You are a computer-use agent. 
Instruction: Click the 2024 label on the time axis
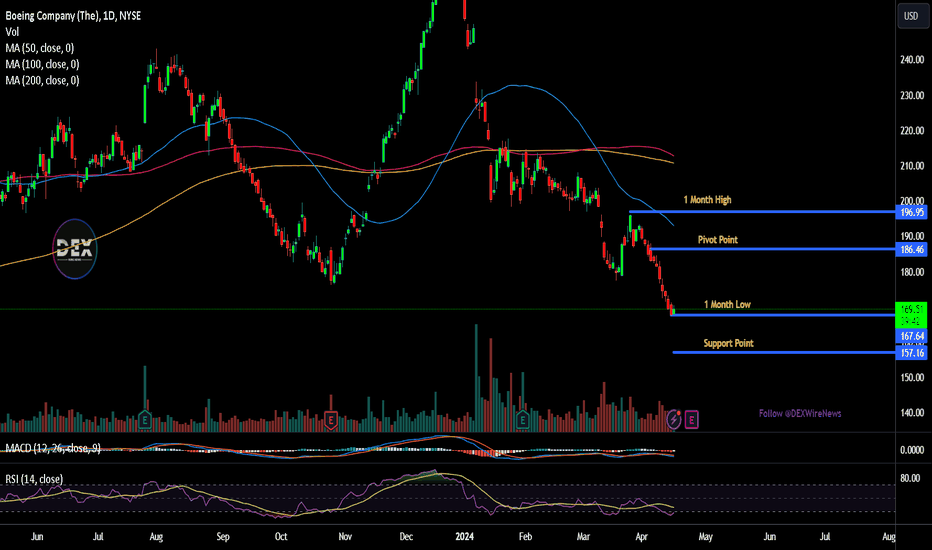coord(465,537)
